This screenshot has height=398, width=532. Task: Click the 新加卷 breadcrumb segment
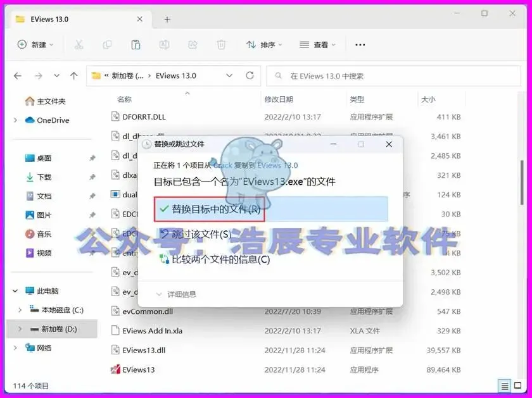point(127,75)
